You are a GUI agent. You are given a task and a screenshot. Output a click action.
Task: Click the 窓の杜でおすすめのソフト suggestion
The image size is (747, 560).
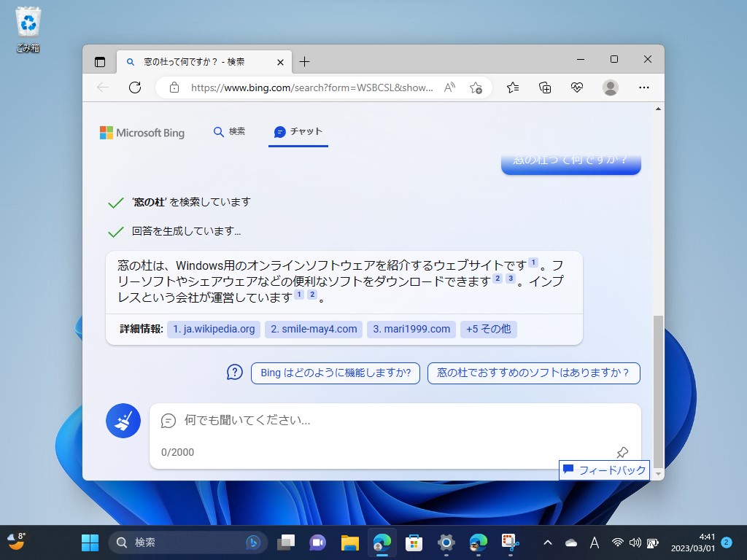point(533,372)
